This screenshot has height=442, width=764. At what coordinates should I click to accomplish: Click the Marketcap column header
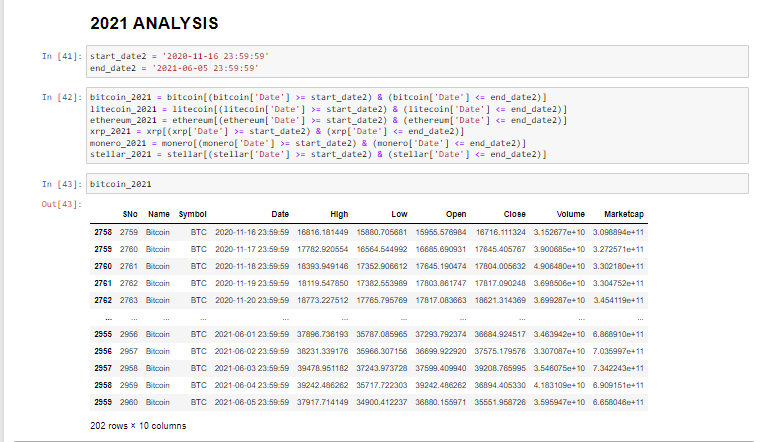pos(626,214)
